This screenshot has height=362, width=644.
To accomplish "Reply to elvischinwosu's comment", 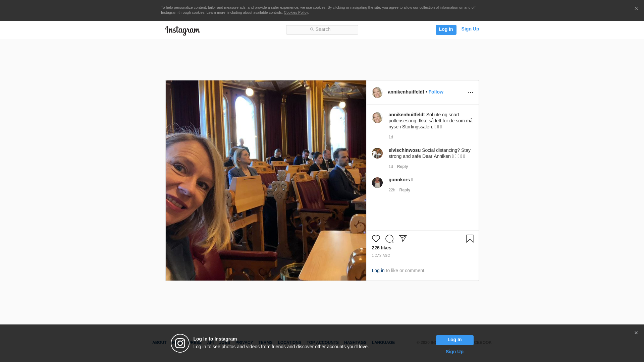I will click(402, 167).
